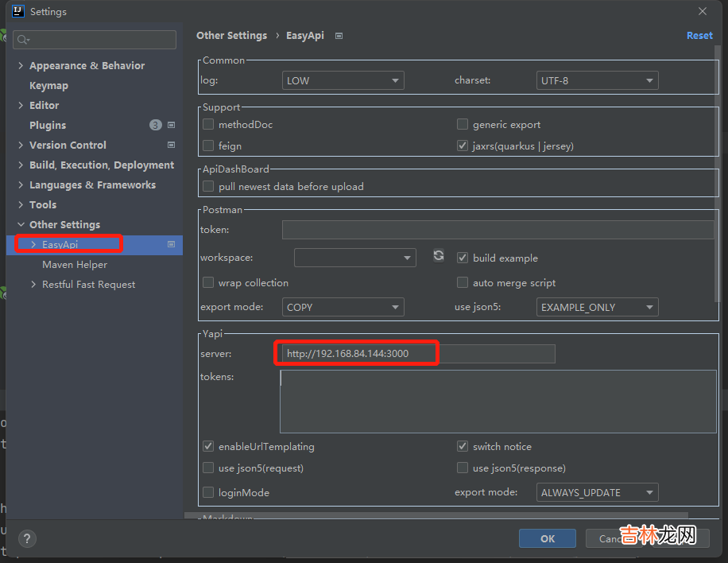Click the search icon in settings search
Screen dimensions: 728x563
(x=22, y=40)
